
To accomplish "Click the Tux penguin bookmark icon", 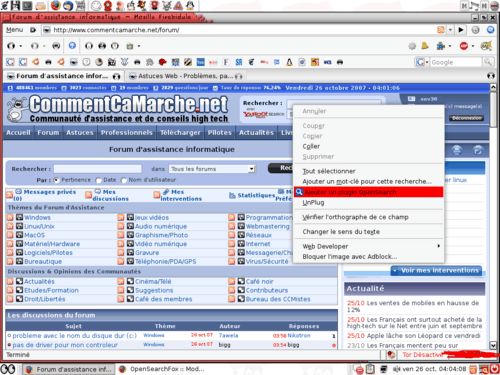I will pyautogui.click(x=289, y=62).
